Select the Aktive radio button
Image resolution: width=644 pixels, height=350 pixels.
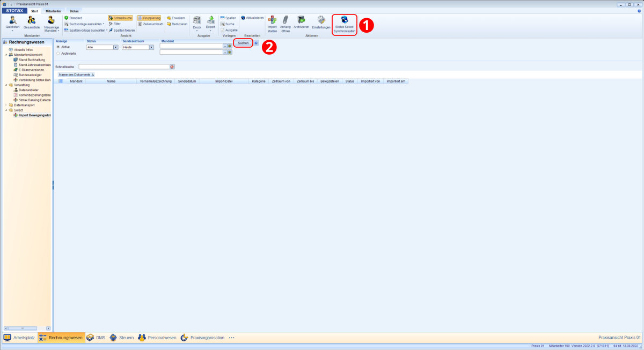click(58, 47)
